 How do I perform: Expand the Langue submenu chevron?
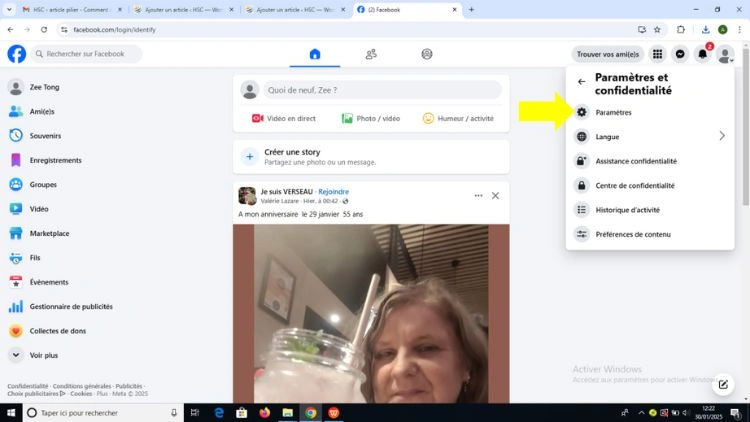[x=722, y=136]
